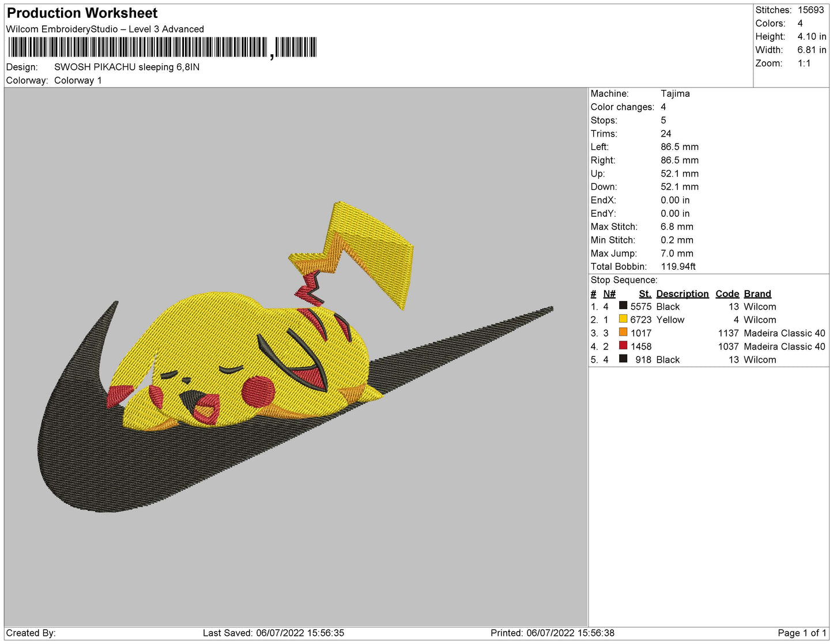The width and height of the screenshot is (833, 644).
Task: Click the yellow swatch beside 6723
Action: [x=623, y=319]
